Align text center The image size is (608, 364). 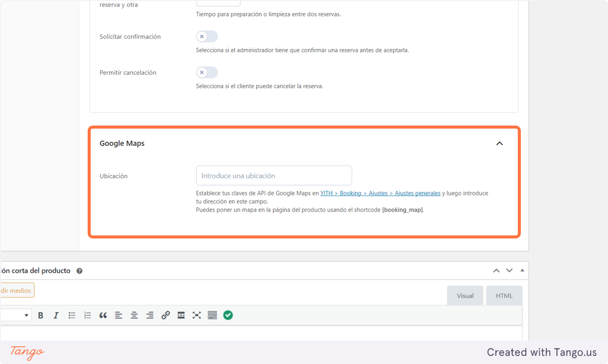[134, 315]
